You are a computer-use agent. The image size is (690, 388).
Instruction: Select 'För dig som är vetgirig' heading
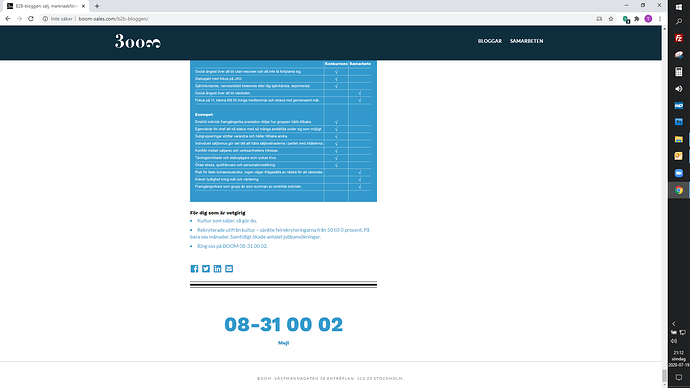[x=218, y=212]
